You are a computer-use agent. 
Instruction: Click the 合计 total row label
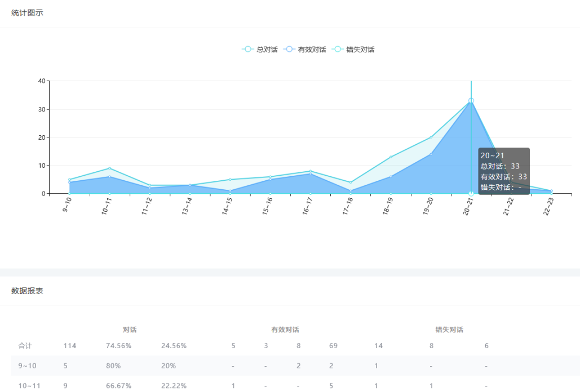(x=25, y=345)
